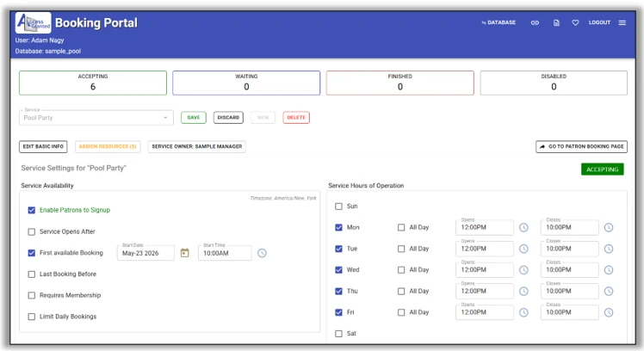Click the Thursday Opens time field
Viewport: 644px width, 351px height.
pyautogui.click(x=484, y=292)
